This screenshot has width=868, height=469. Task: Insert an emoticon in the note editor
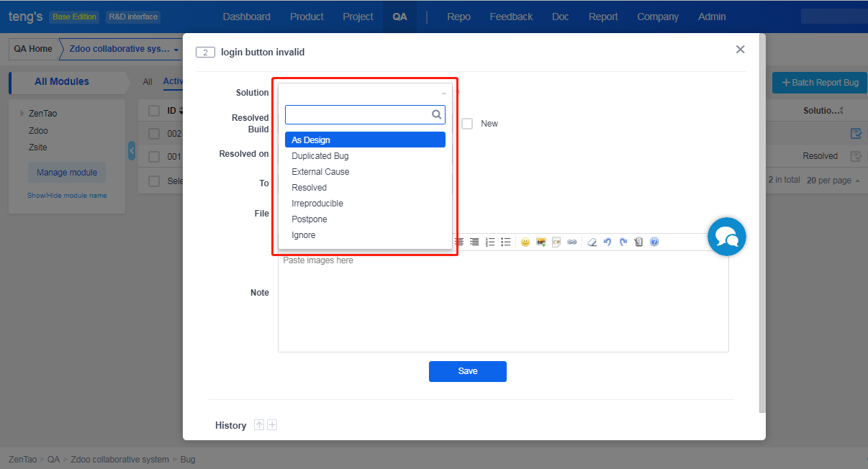(x=525, y=242)
